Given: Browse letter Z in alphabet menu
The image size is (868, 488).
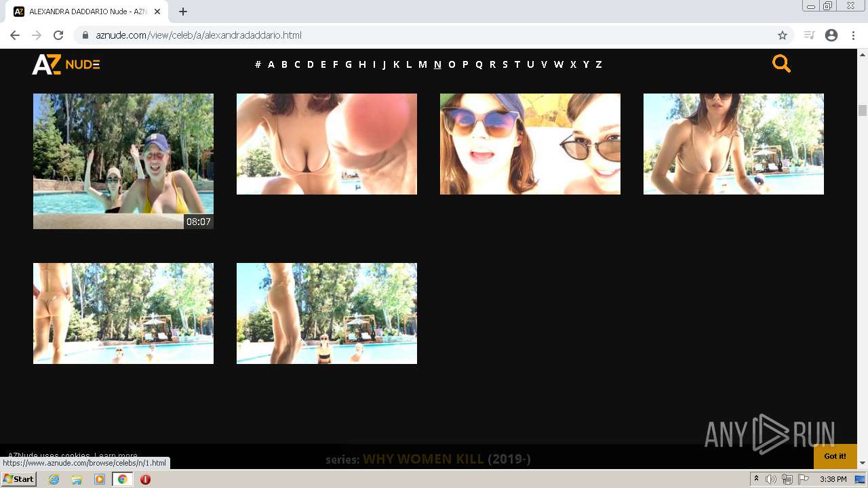Looking at the screenshot, I should (x=599, y=64).
